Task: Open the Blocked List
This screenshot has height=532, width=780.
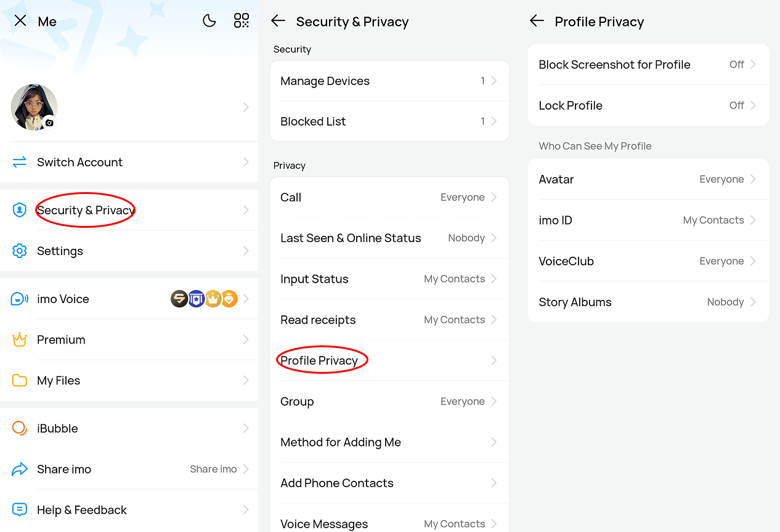Action: pyautogui.click(x=389, y=121)
